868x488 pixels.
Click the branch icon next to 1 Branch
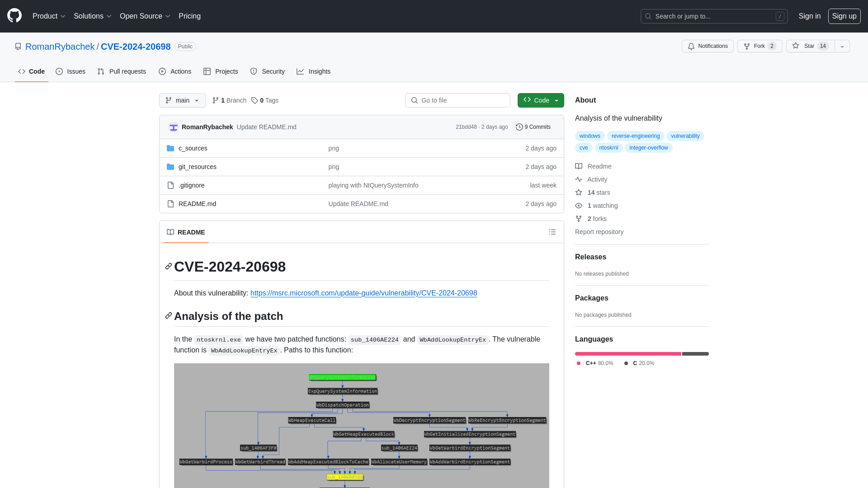[x=216, y=100]
